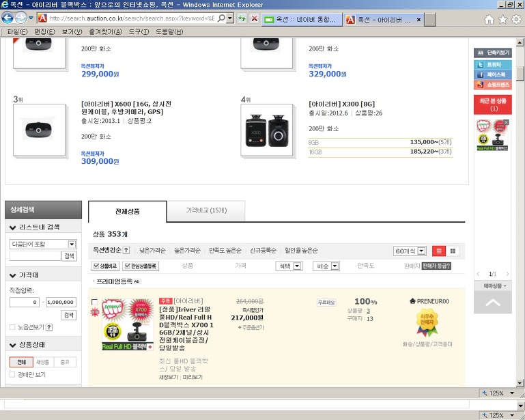525x420 pixels.
Task: Open the Tools gear icon
Action: pos(516,19)
